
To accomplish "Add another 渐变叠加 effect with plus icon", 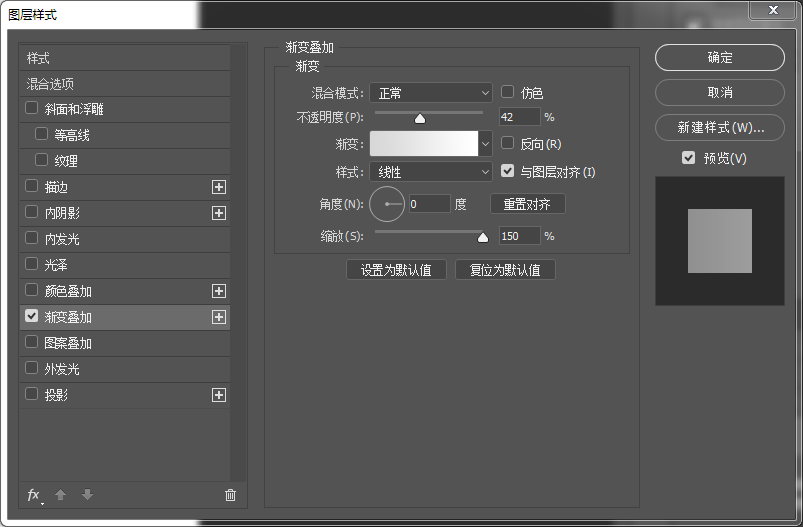I will point(219,317).
